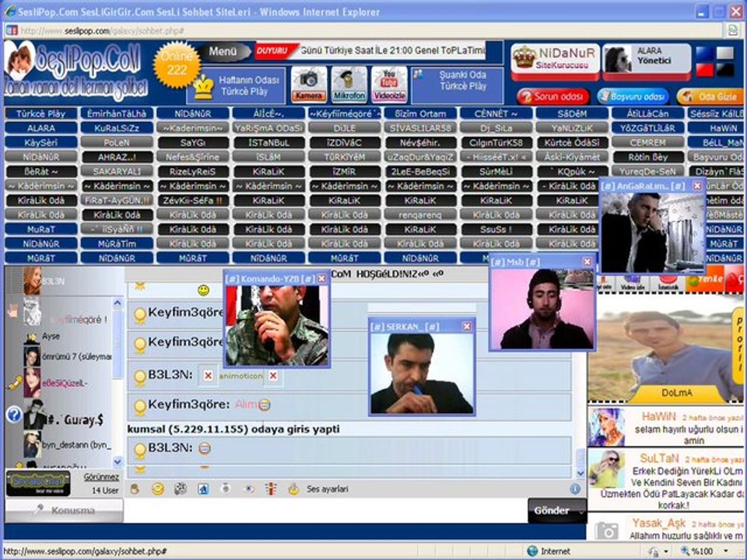
Task: Join the Kürtcè ÖdåSİ room
Action: point(572,142)
